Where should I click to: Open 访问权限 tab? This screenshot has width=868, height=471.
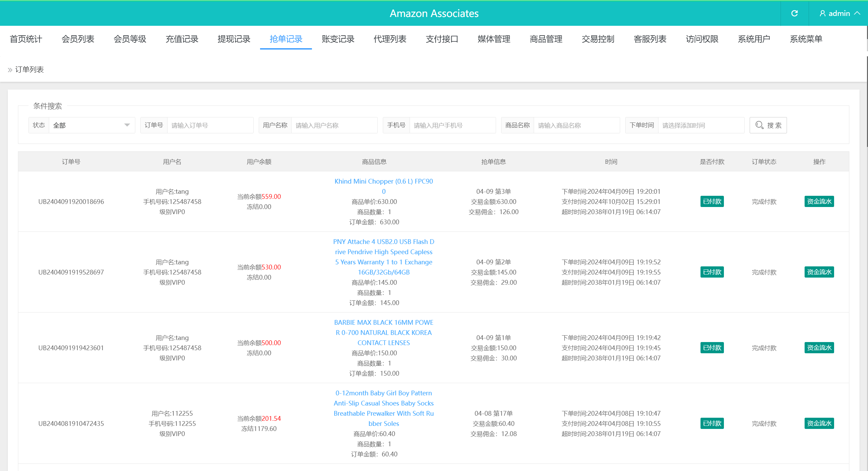coord(702,39)
